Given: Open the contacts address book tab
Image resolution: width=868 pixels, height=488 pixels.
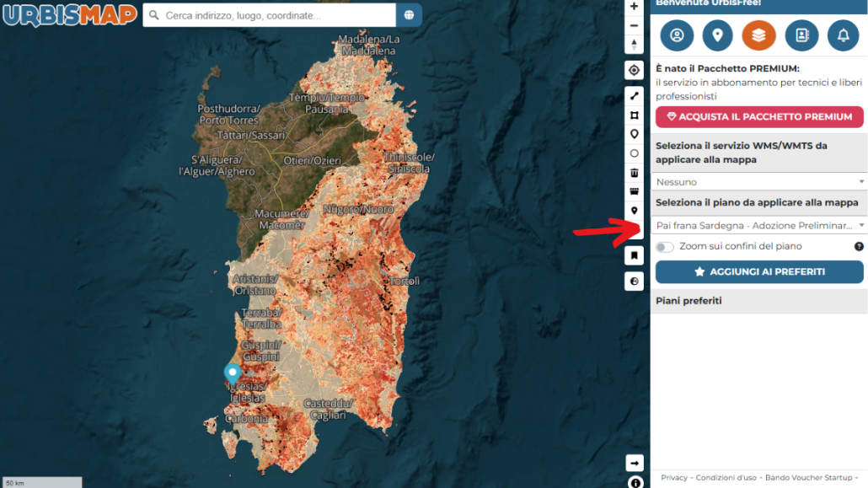Looking at the screenshot, I should [x=801, y=35].
